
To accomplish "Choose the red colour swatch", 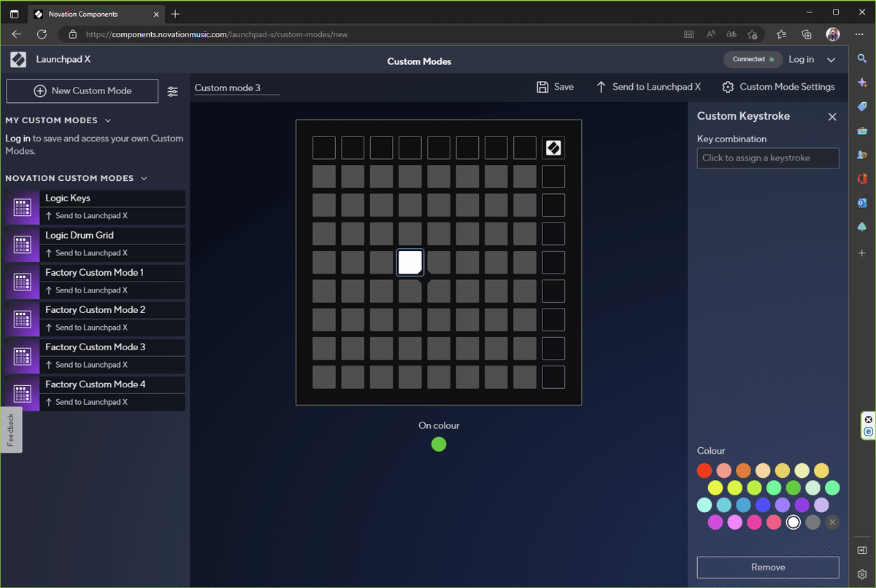I will click(704, 471).
